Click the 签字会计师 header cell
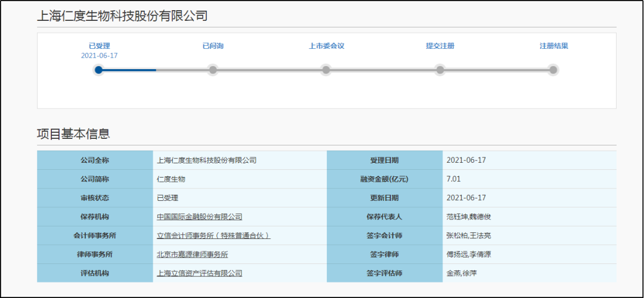This screenshot has width=644, height=298. click(x=385, y=235)
